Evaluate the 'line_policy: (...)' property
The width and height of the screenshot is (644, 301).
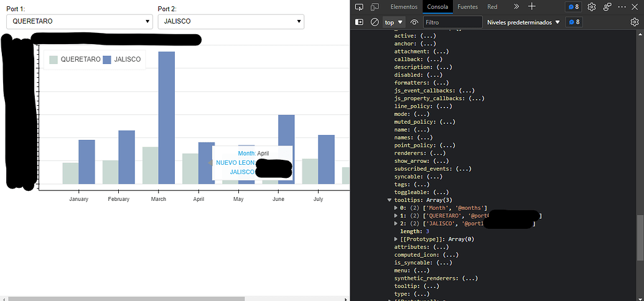423,106
